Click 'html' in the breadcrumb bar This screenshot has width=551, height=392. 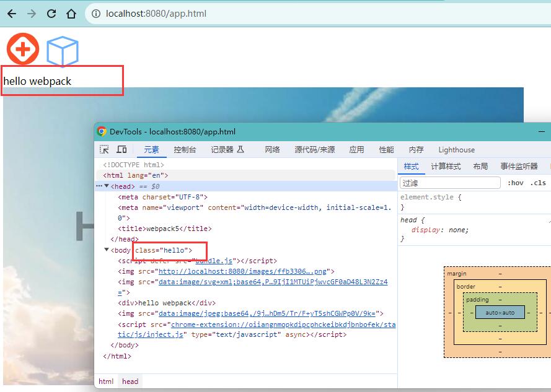(x=106, y=381)
